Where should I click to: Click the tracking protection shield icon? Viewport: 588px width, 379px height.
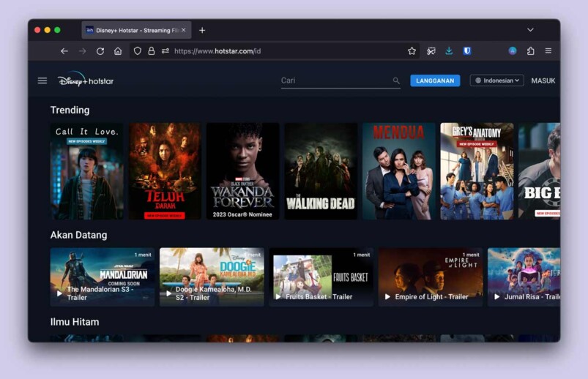click(137, 51)
